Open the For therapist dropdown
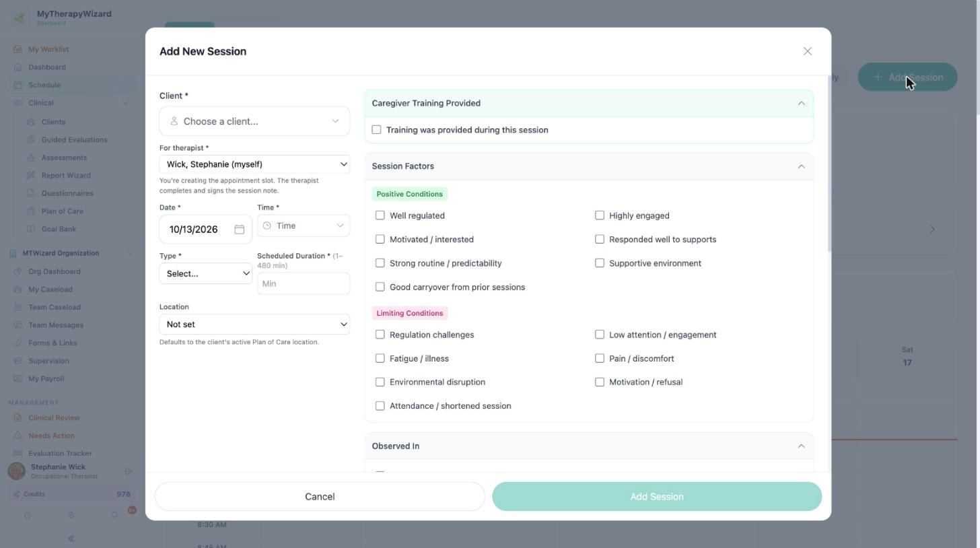 tap(254, 164)
